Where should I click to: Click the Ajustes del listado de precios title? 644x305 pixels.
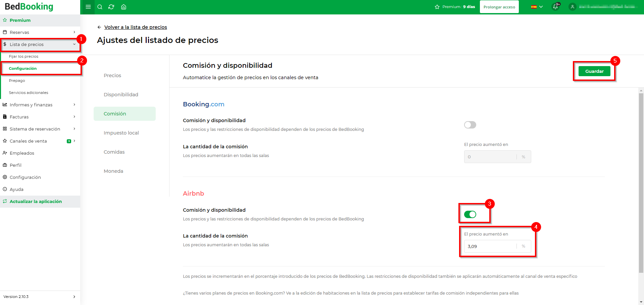(157, 40)
